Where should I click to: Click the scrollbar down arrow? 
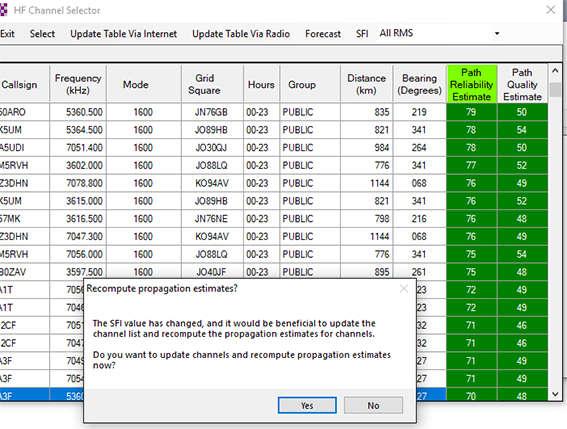555,394
